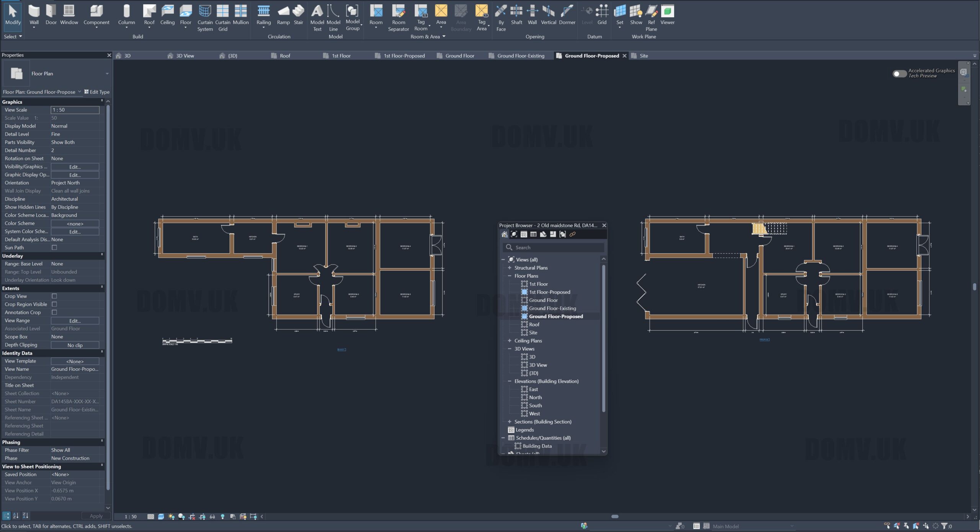Click Edit button for Visibility/Graphics
This screenshot has height=532, width=980.
point(75,167)
